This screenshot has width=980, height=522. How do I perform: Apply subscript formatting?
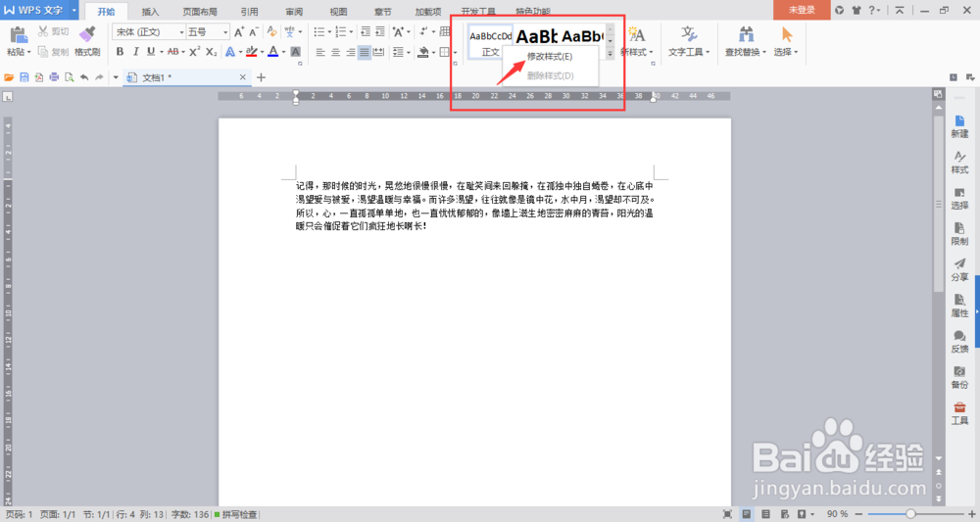tap(212, 52)
